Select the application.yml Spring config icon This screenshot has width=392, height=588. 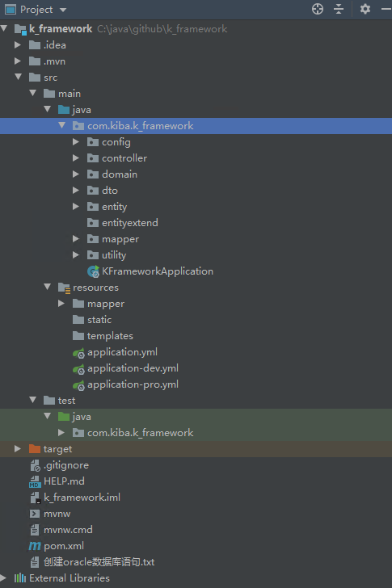pos(78,352)
